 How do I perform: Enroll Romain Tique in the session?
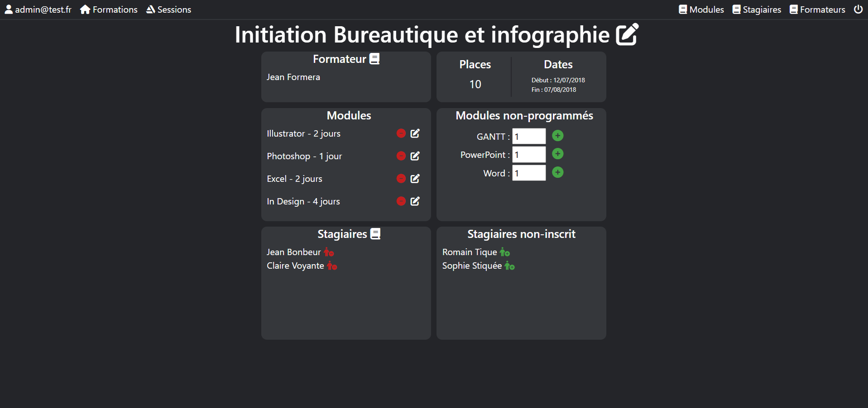(x=505, y=252)
